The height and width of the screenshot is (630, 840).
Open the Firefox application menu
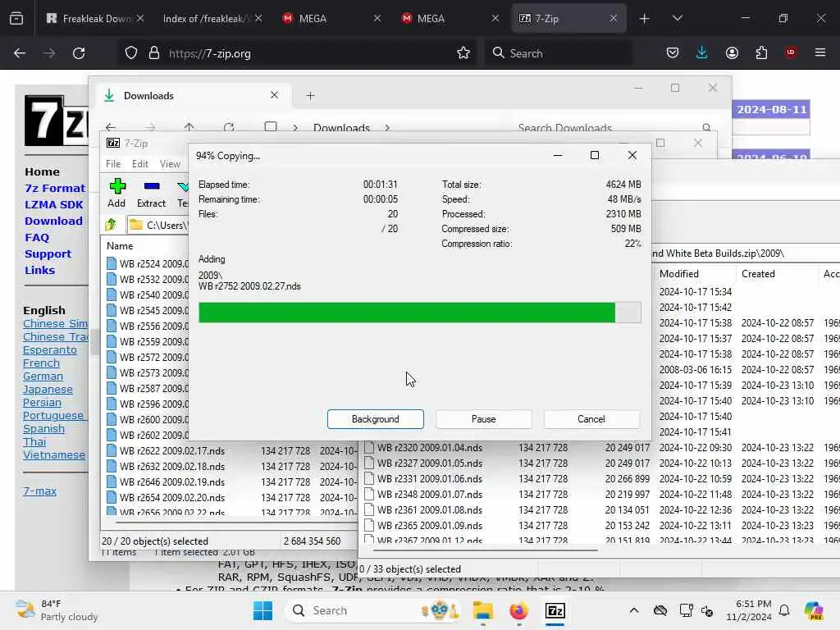(x=820, y=53)
